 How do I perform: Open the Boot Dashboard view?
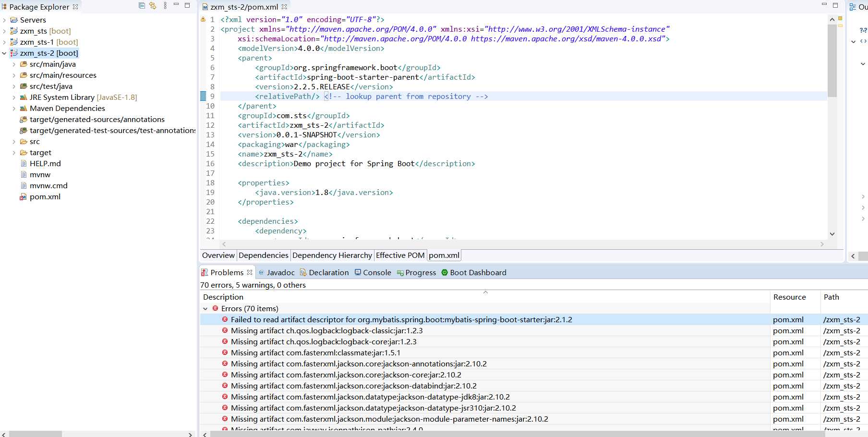(x=474, y=273)
